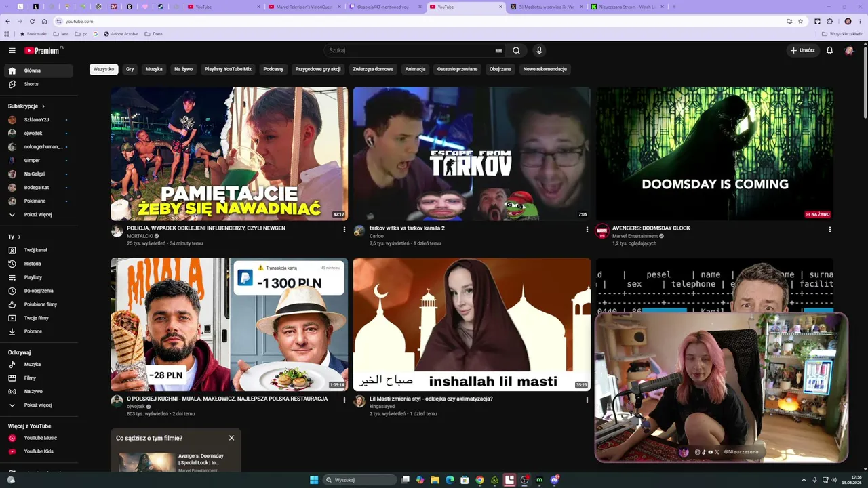Open the Marvel Entertainment channel link
Viewport: 868px width, 488px height.
[635, 236]
